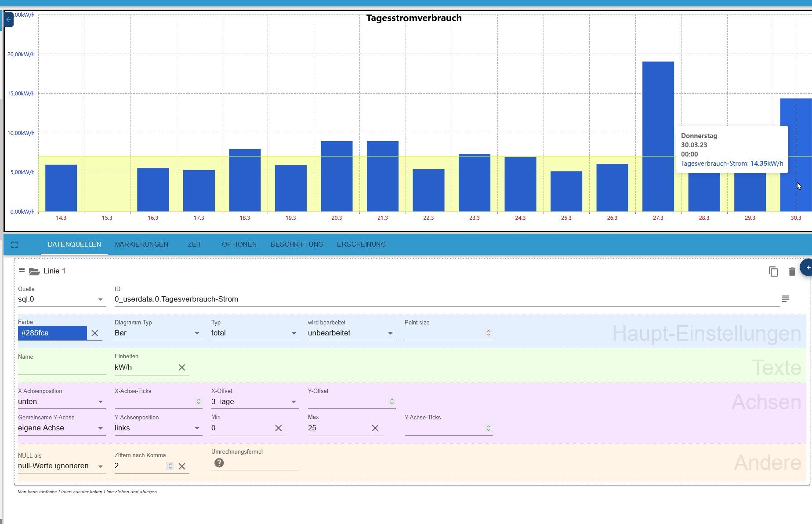The height and width of the screenshot is (524, 812).
Task: Open the ERSCHEINUNG tab
Action: (361, 244)
